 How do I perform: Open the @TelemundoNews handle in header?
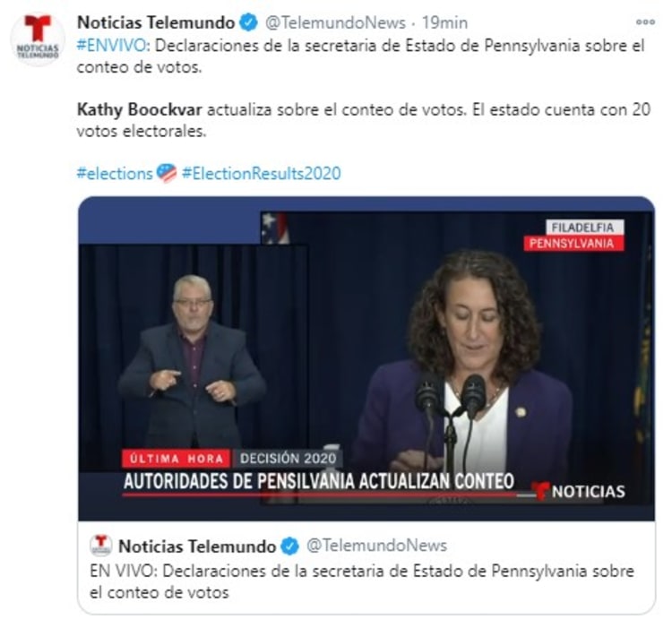(x=335, y=22)
